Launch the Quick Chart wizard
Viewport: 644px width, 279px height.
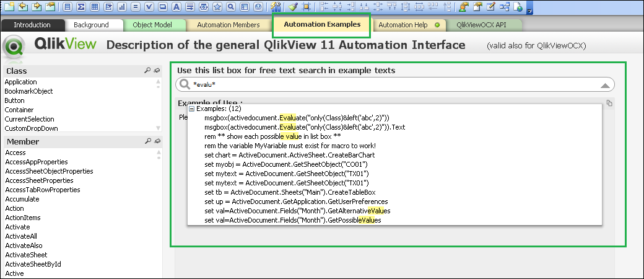276,7
